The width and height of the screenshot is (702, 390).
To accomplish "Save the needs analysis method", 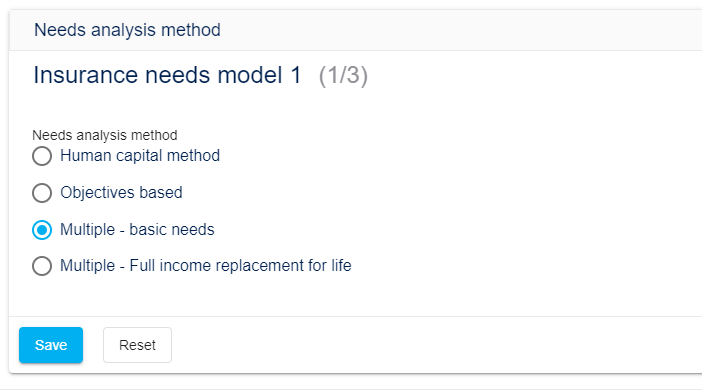I will pos(51,345).
